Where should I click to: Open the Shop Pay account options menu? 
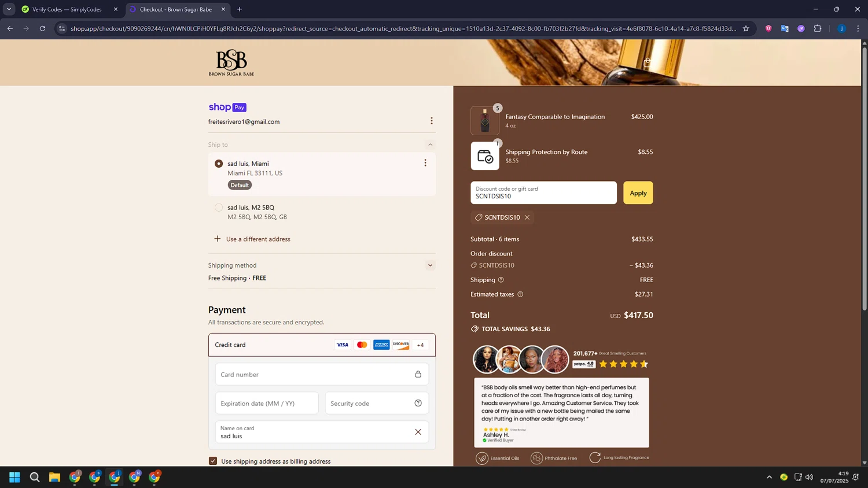431,121
